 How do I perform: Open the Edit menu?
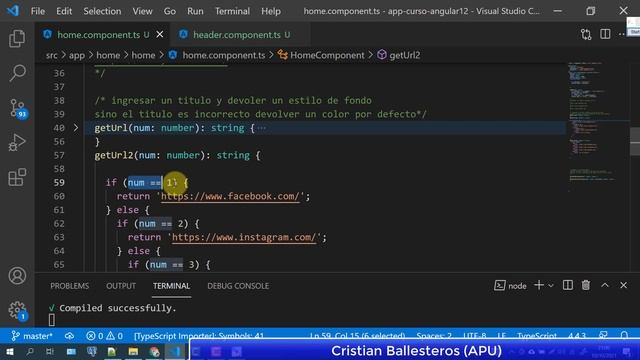pyautogui.click(x=64, y=11)
